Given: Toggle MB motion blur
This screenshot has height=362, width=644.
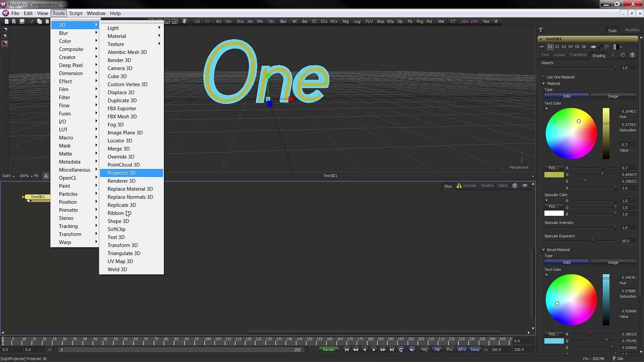Looking at the screenshot, I should point(437,349).
